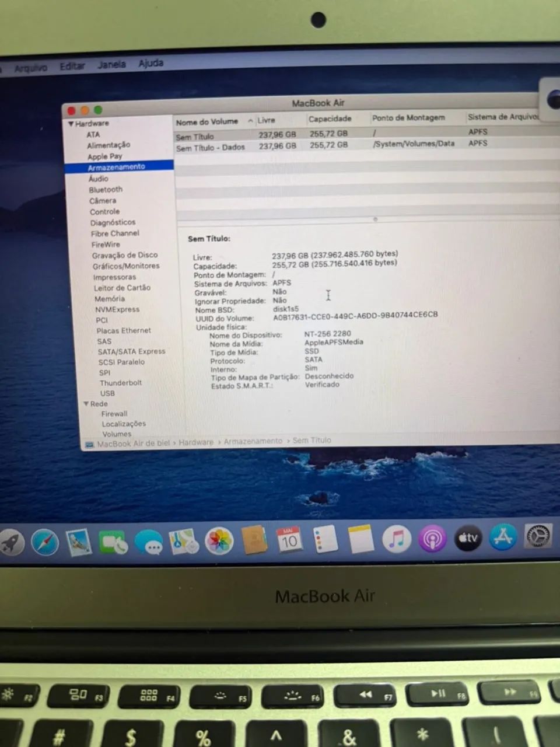
Task: Open Safari from the Dock
Action: tap(45, 543)
